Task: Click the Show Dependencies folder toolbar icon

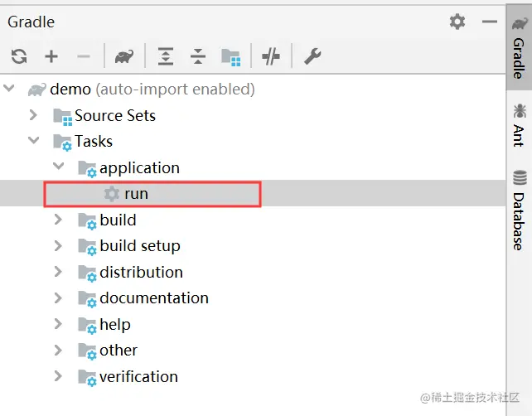Action: coord(231,57)
